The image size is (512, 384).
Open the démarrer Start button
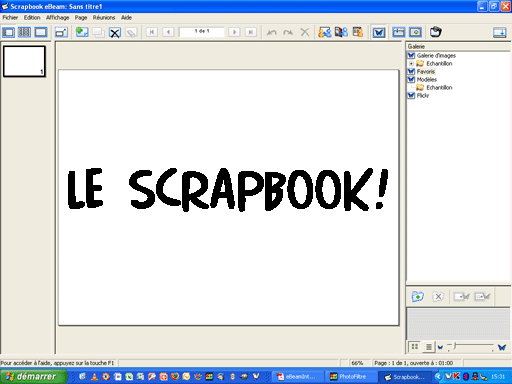pos(33,377)
